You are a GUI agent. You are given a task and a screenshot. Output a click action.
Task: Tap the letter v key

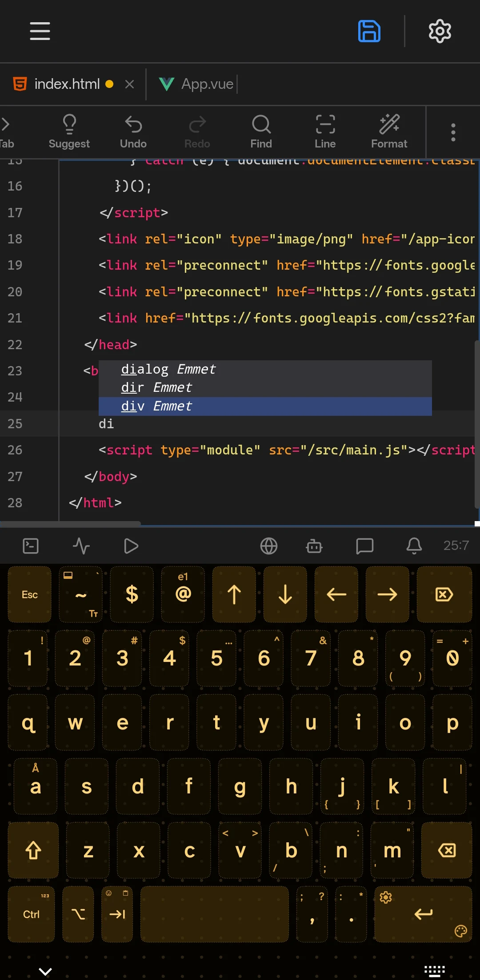pos(240,850)
